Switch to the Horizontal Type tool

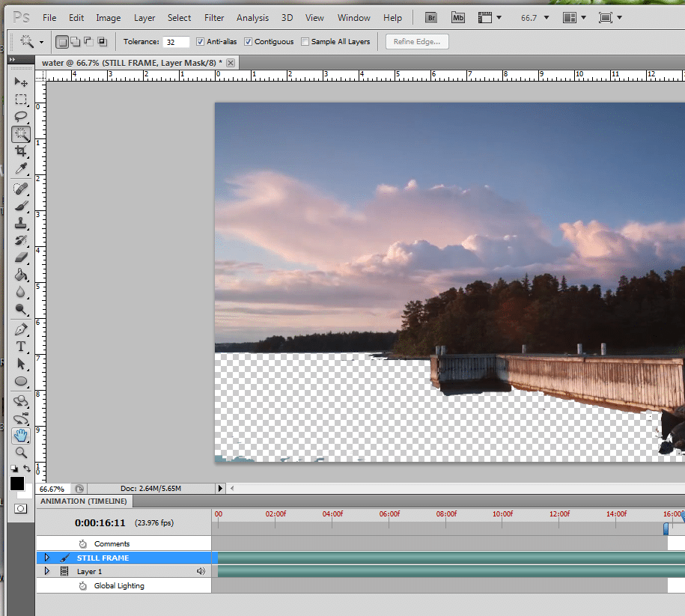[x=21, y=347]
